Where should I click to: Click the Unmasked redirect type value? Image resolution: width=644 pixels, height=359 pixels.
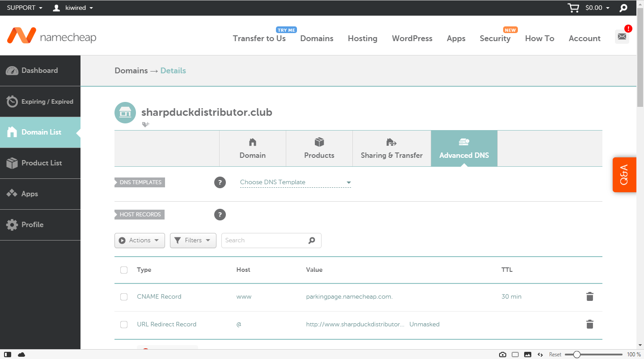424,325
